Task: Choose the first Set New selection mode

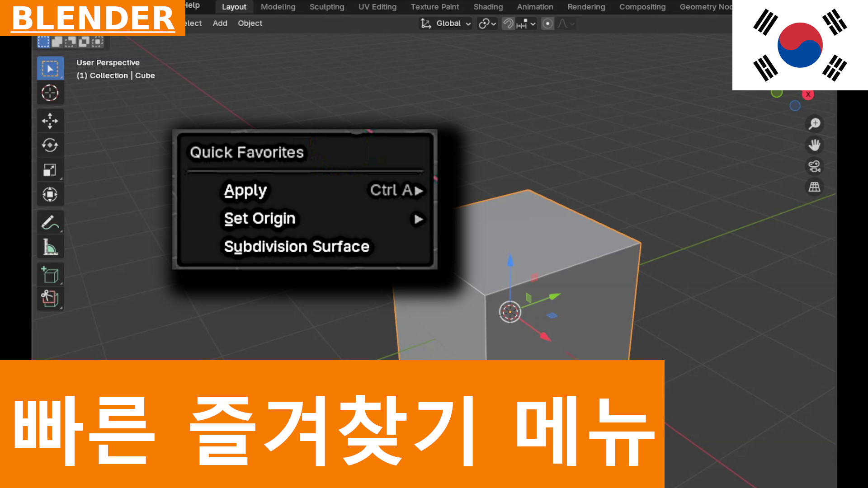Action: click(x=43, y=42)
